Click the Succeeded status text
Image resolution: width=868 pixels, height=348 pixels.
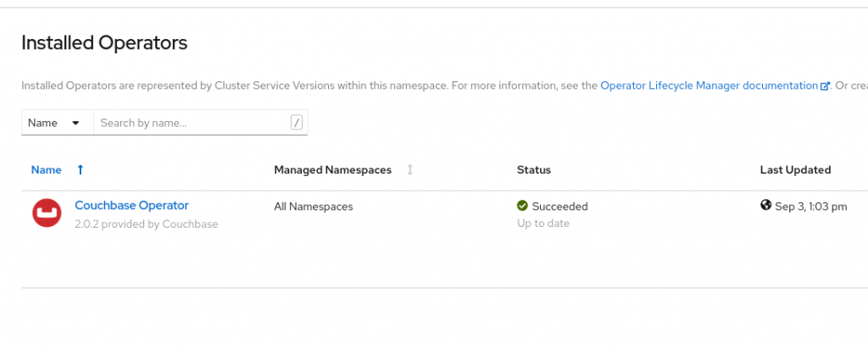tap(559, 207)
